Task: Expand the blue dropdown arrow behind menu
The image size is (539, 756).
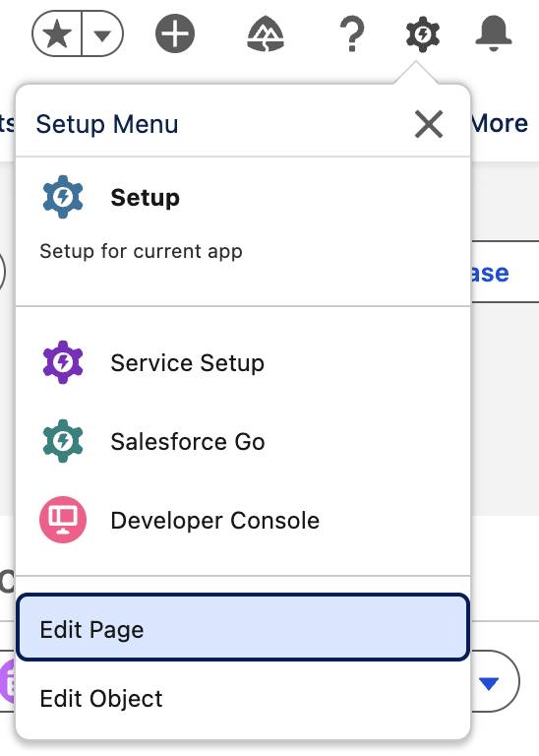Action: point(489,682)
